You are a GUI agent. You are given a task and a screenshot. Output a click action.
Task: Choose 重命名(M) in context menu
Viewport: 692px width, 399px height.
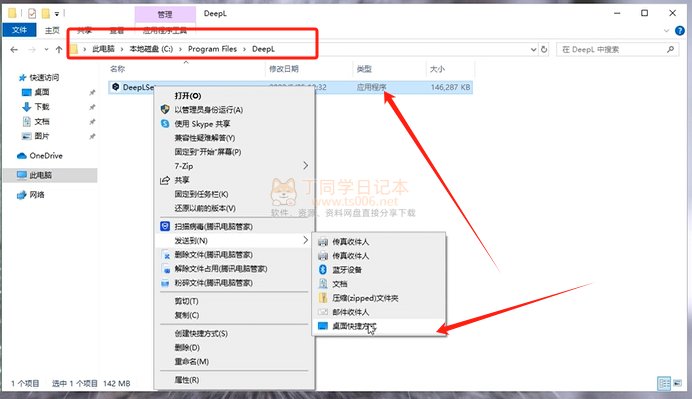click(234, 362)
